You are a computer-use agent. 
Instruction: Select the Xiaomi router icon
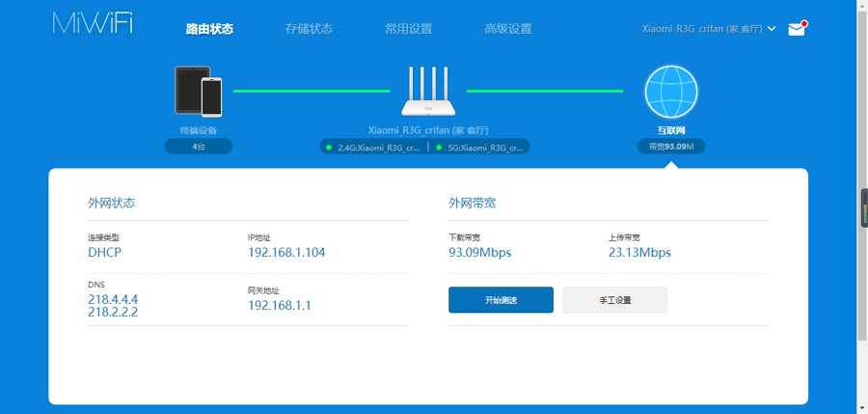coord(428,92)
